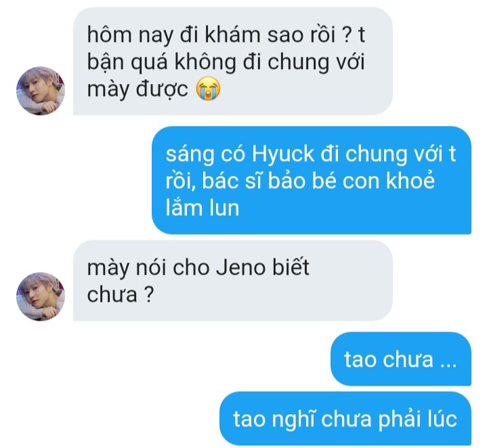
Task: Click the name 'Jeno' in gray message
Action: pos(240,267)
